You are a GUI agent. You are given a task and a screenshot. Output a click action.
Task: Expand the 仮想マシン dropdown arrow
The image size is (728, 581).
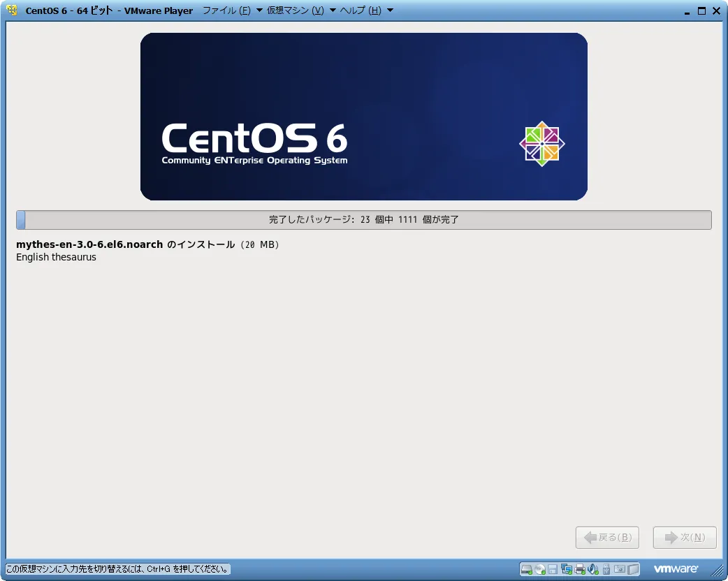pos(333,10)
